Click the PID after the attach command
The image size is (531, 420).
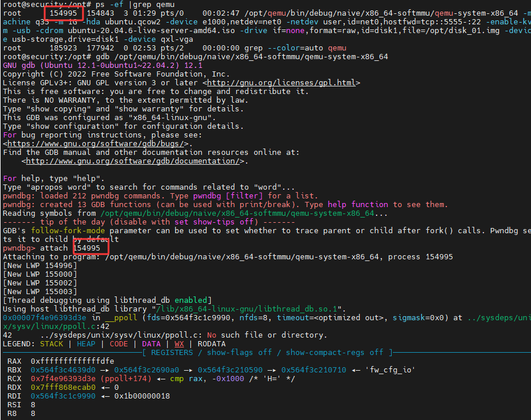point(91,248)
